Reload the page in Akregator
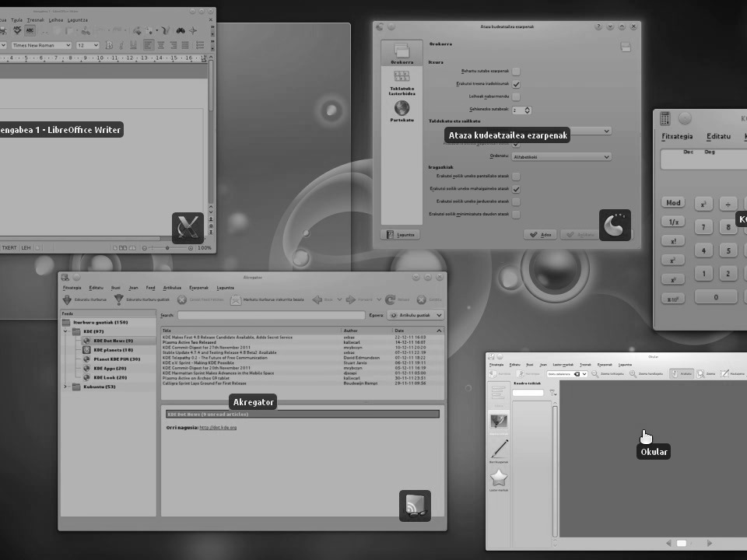Screen dimensions: 747x560 [x=398, y=299]
